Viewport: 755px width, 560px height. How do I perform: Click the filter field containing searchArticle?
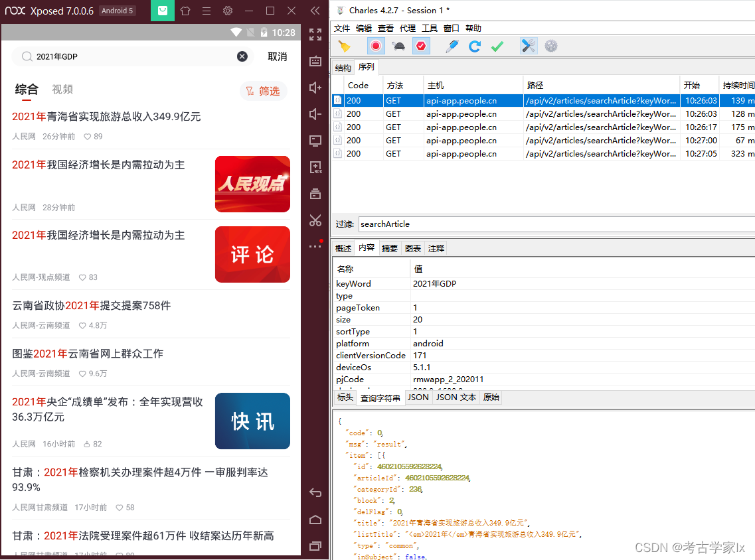click(556, 224)
